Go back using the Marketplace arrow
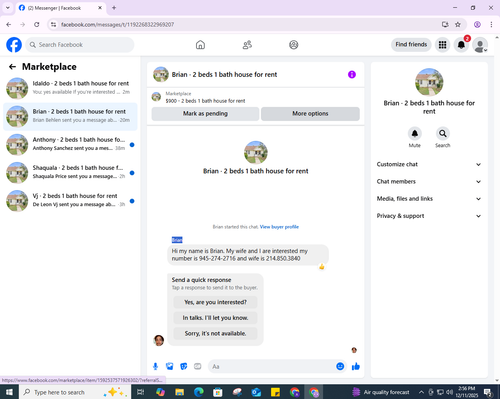This screenshot has height=399, width=500. point(12,67)
